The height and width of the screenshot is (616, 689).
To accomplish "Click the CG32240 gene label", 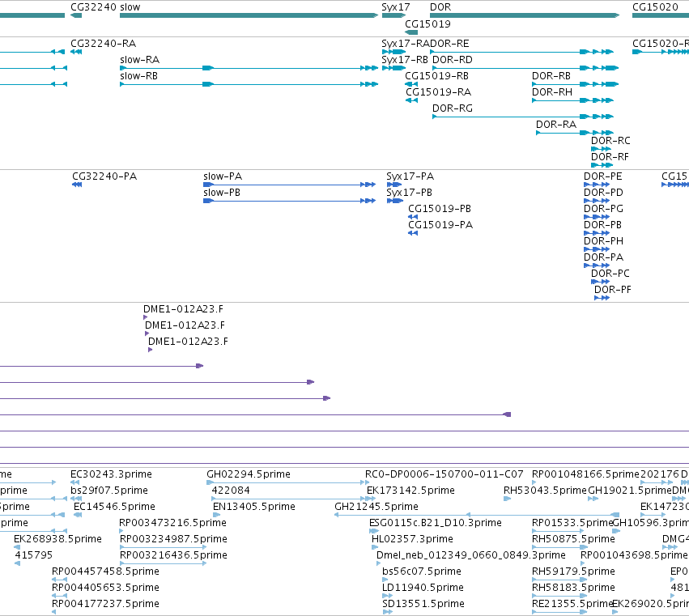I will [x=93, y=7].
